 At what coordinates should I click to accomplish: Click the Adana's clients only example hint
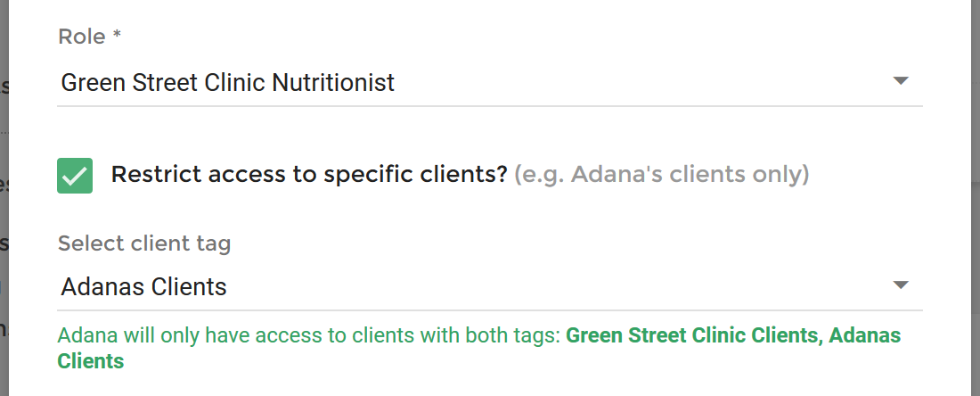click(661, 175)
